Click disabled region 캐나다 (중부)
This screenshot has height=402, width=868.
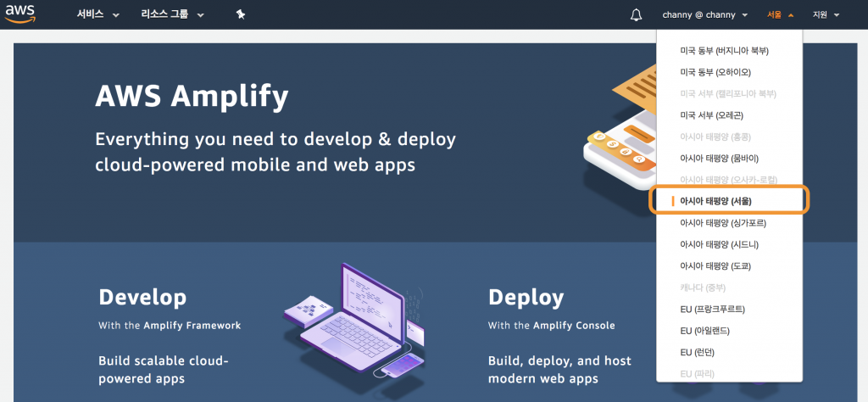pyautogui.click(x=703, y=288)
